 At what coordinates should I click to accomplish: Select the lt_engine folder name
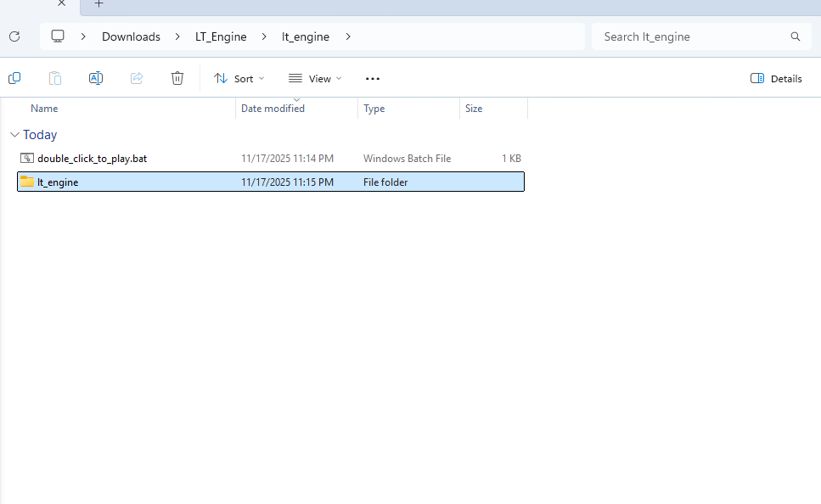tap(58, 182)
